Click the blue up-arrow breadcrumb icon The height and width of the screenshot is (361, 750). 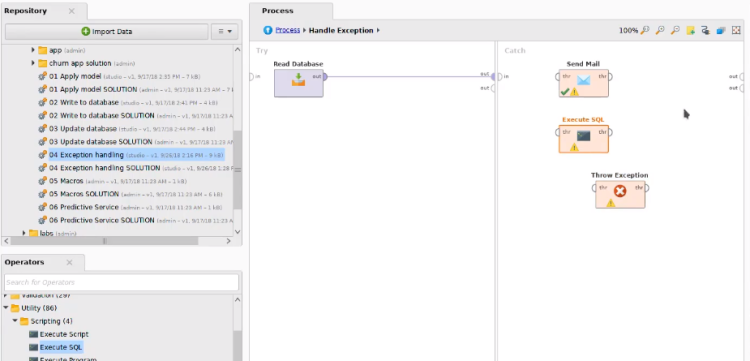pos(268,30)
